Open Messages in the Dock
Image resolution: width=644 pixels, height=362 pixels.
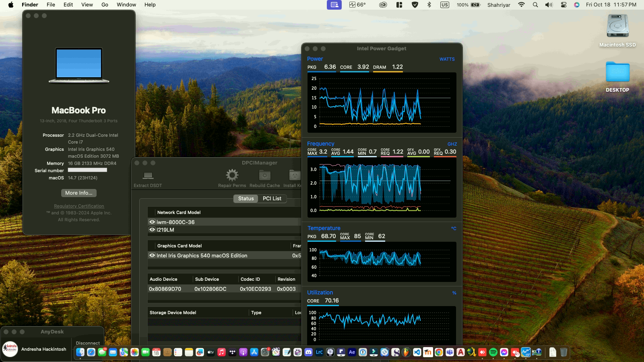pos(102,352)
